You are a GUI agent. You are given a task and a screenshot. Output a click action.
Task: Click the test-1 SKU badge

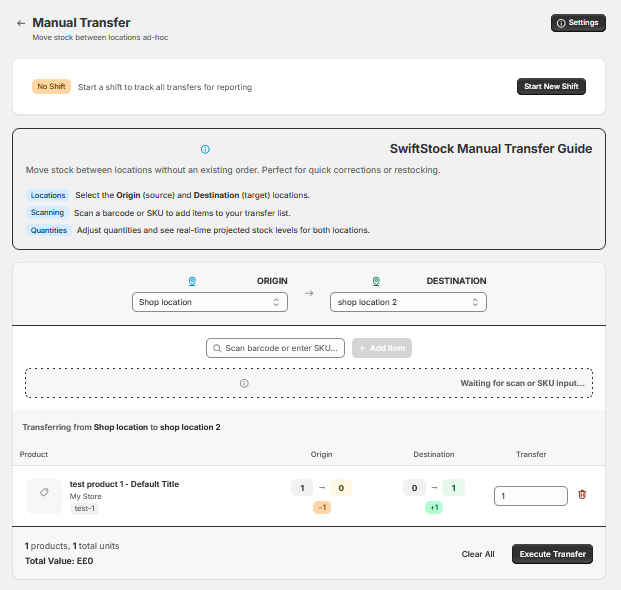point(84,508)
